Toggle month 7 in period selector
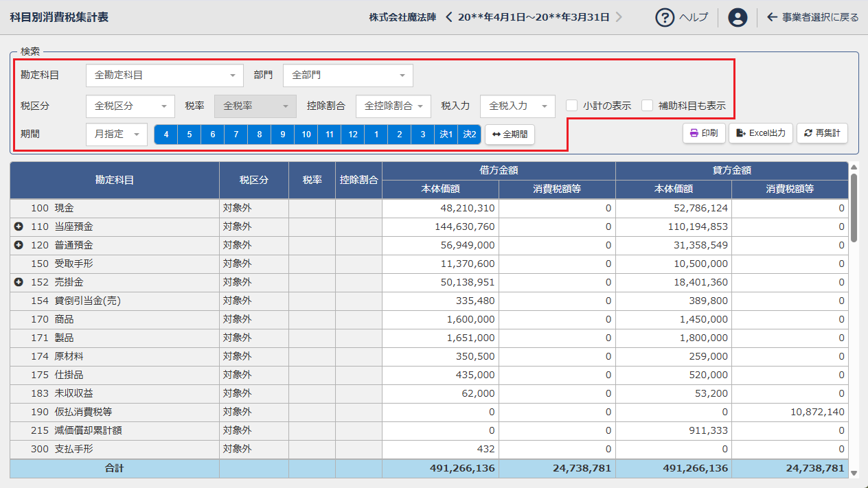The height and width of the screenshot is (488, 868). click(236, 135)
